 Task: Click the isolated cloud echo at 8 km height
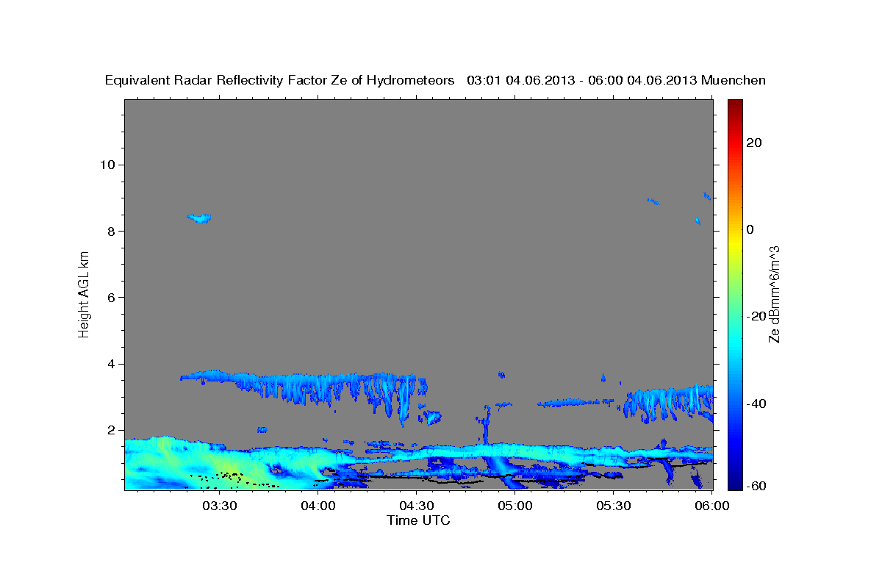(199, 218)
